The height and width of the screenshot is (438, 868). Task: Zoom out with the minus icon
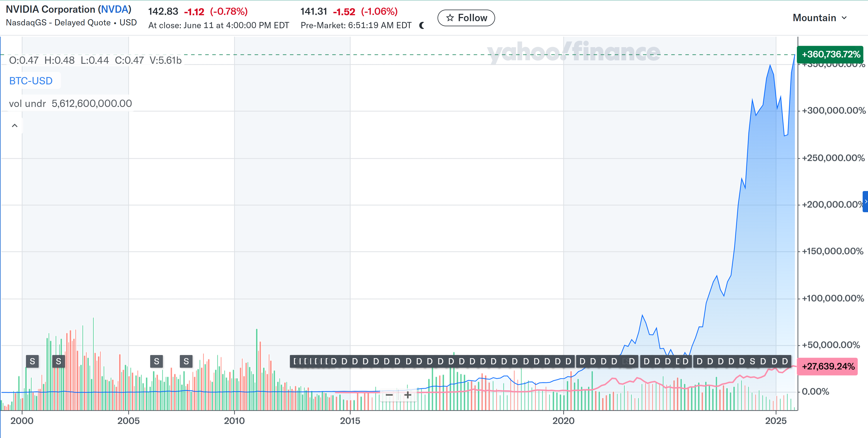tap(389, 395)
